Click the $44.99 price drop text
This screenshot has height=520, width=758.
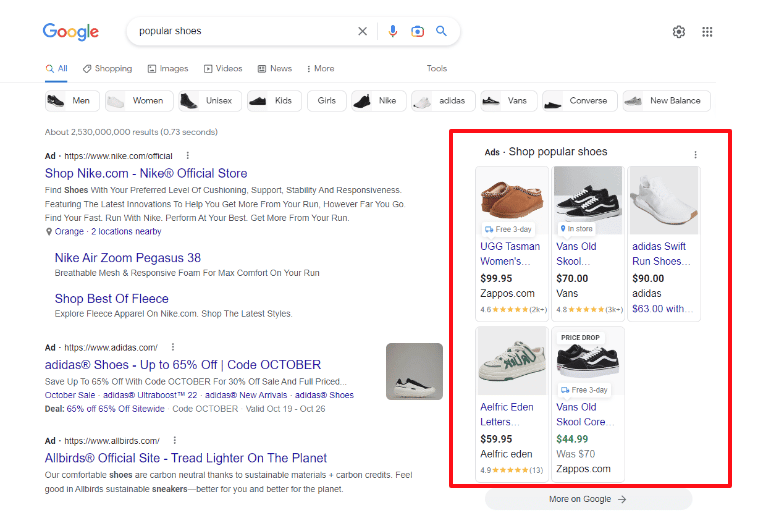coord(572,439)
